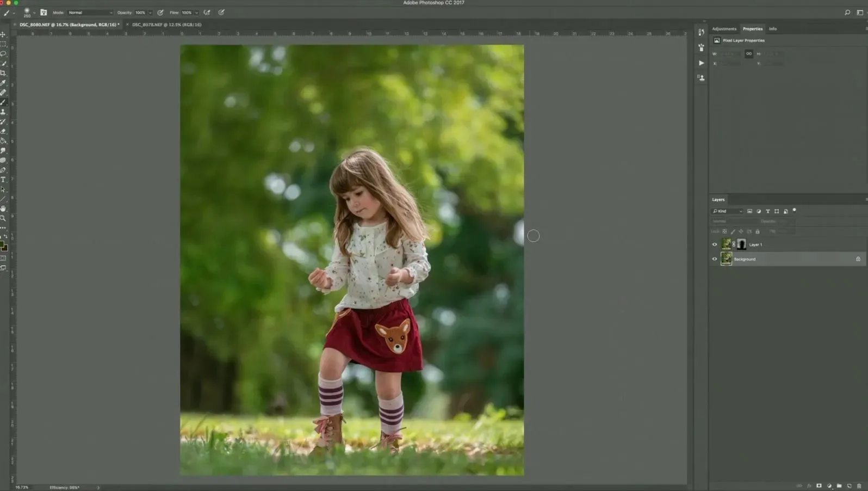
Task: Delete layer using the trash icon
Action: [x=859, y=486]
